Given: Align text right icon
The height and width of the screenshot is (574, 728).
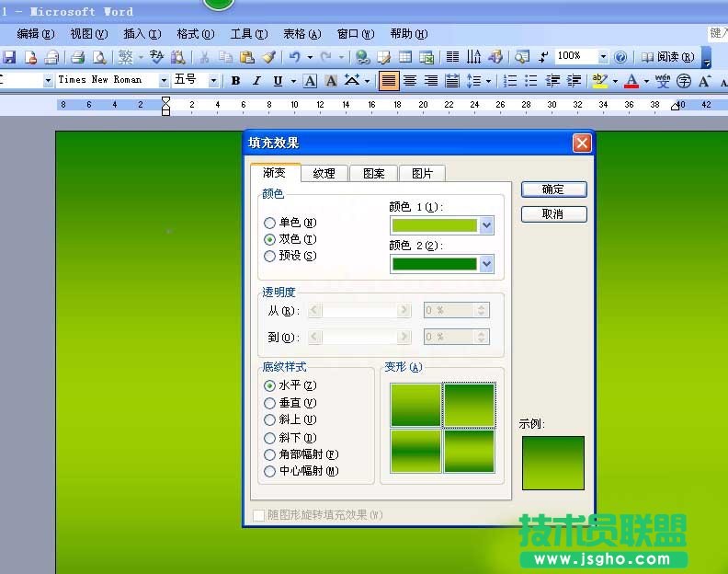Looking at the screenshot, I should (x=431, y=81).
